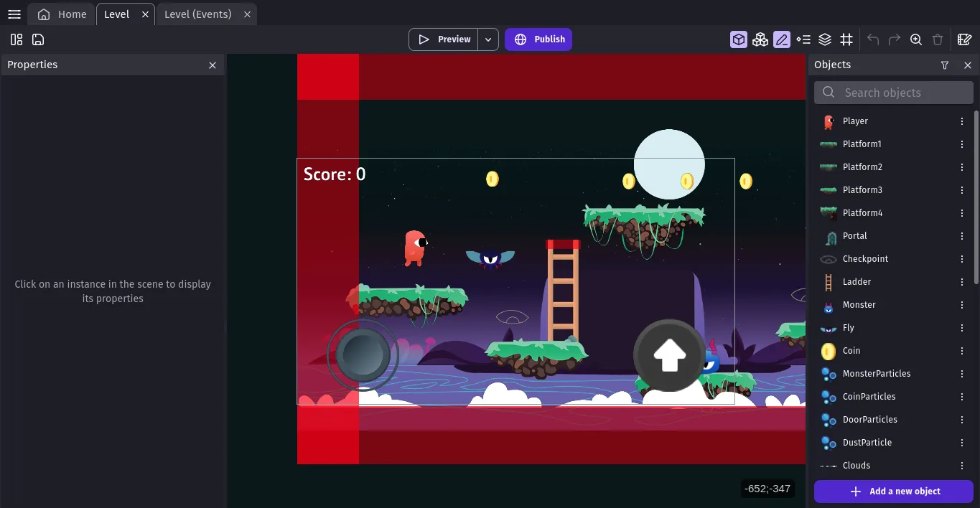This screenshot has height=508, width=980.
Task: Click Add a new object button
Action: (x=894, y=491)
